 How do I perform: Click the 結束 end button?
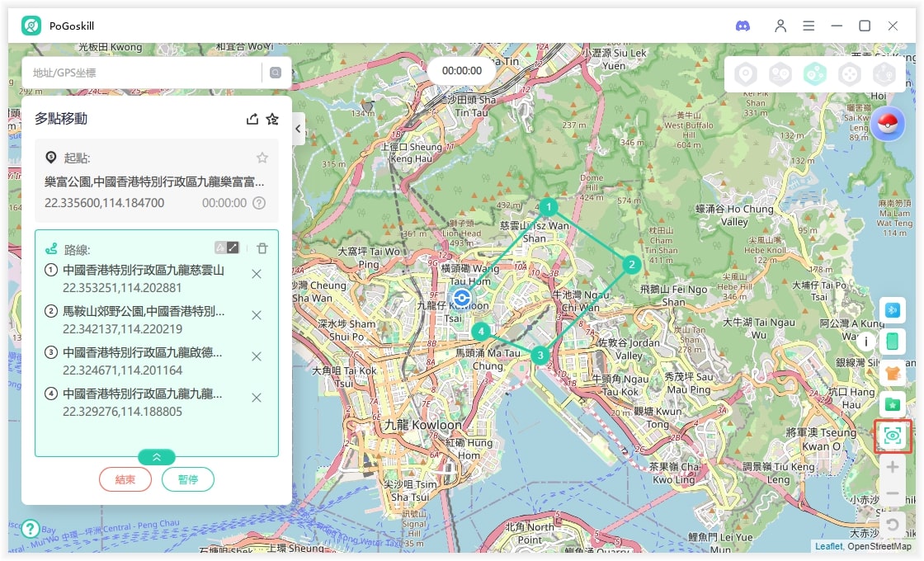click(x=125, y=479)
